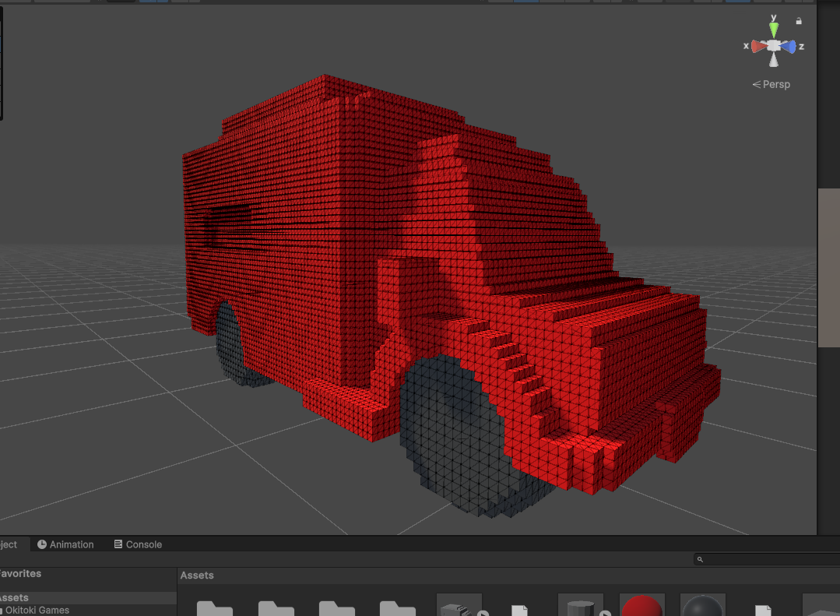Select the dark gray sphere material asset

click(702, 606)
